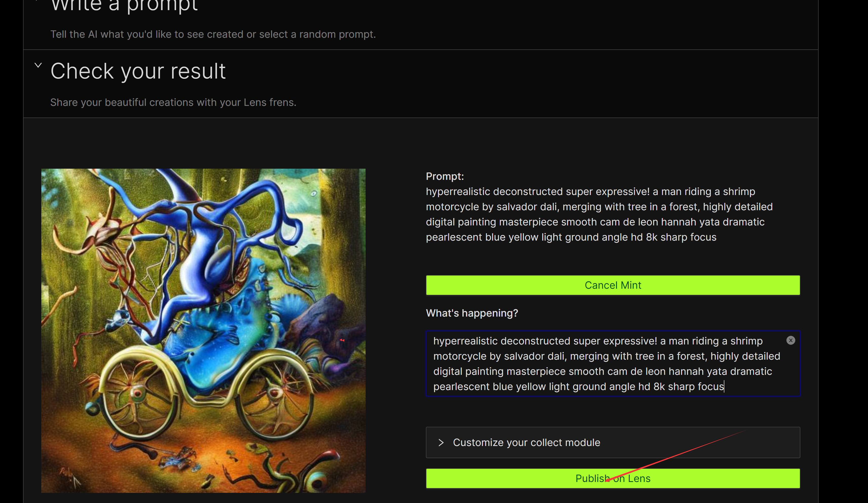This screenshot has width=868, height=503.
Task: Cancel the mint with Cancel Mint button
Action: 613,285
